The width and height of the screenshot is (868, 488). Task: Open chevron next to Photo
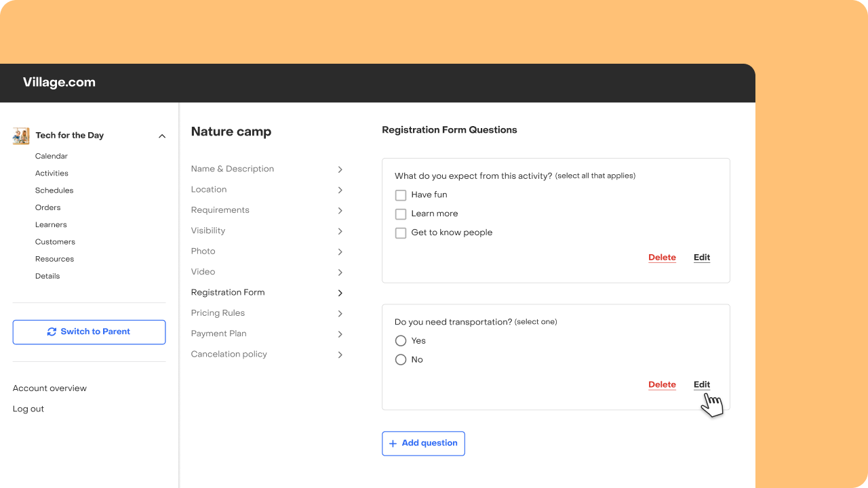point(340,251)
